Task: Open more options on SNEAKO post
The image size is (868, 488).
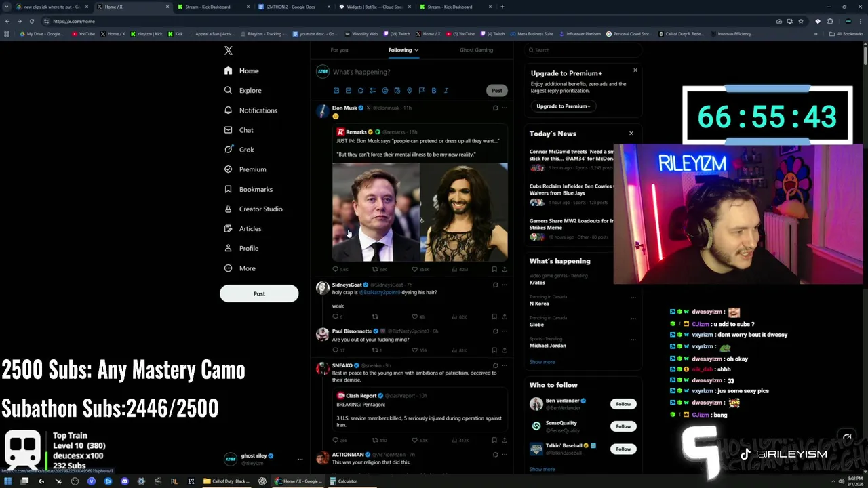Action: [x=505, y=365]
